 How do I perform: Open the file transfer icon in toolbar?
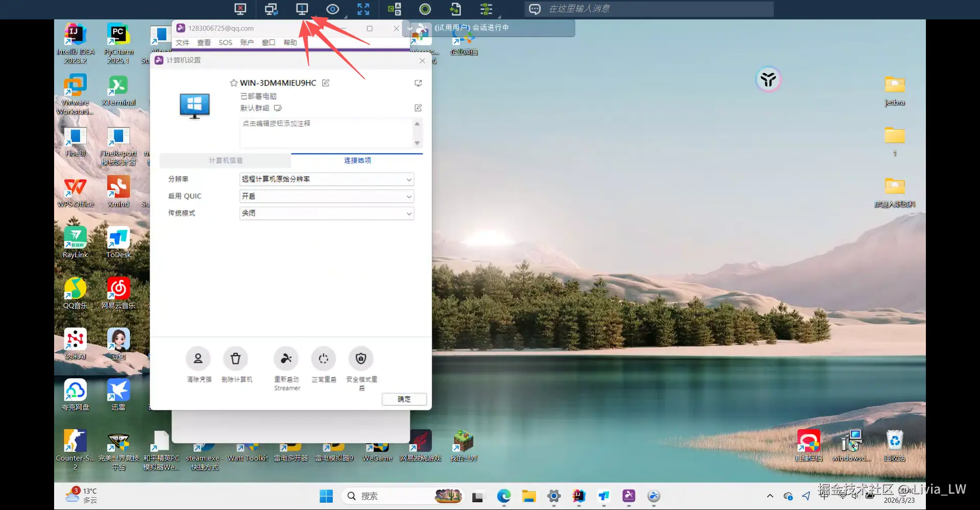[455, 9]
